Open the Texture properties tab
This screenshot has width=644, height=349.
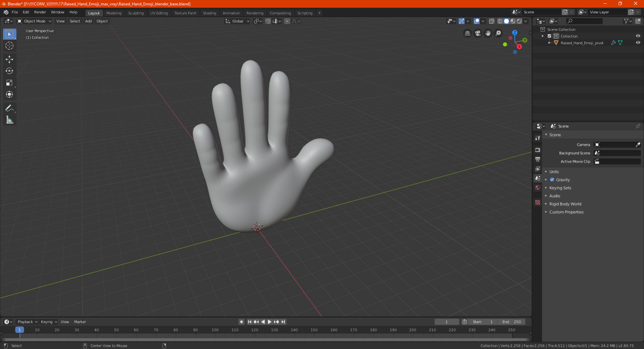538,202
